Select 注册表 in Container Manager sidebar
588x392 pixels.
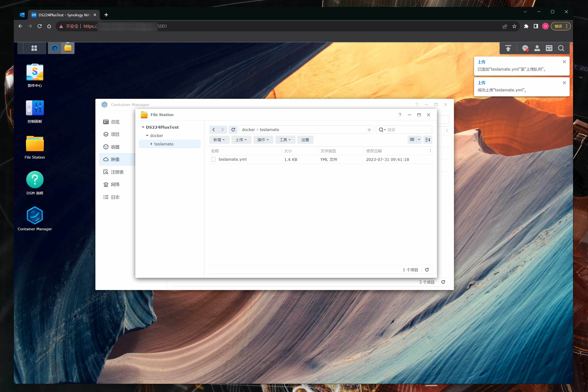[x=117, y=172]
